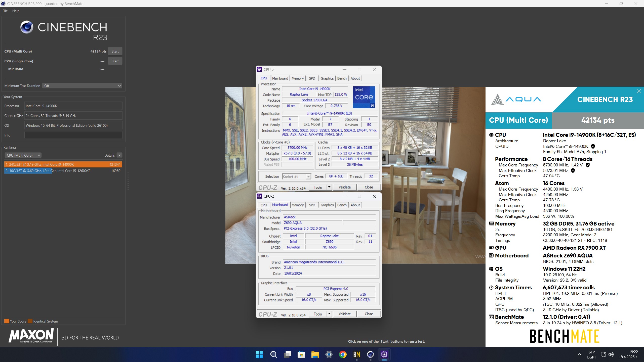Click the Info input field
Image resolution: width=644 pixels, height=362 pixels.
coord(73,135)
